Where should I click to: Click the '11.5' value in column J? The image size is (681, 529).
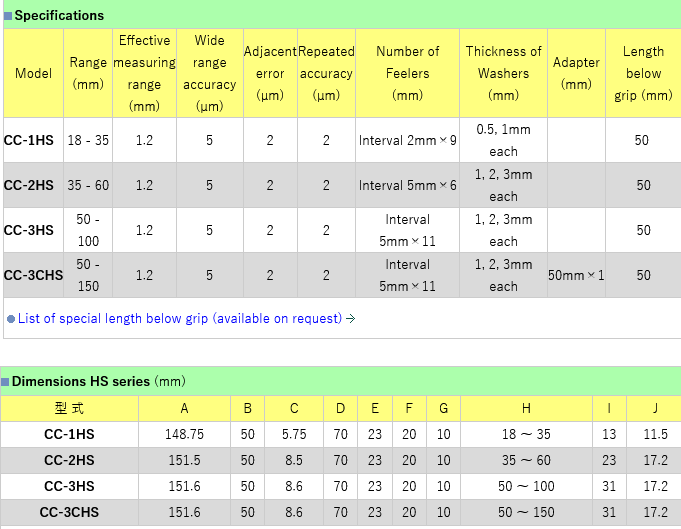655,434
